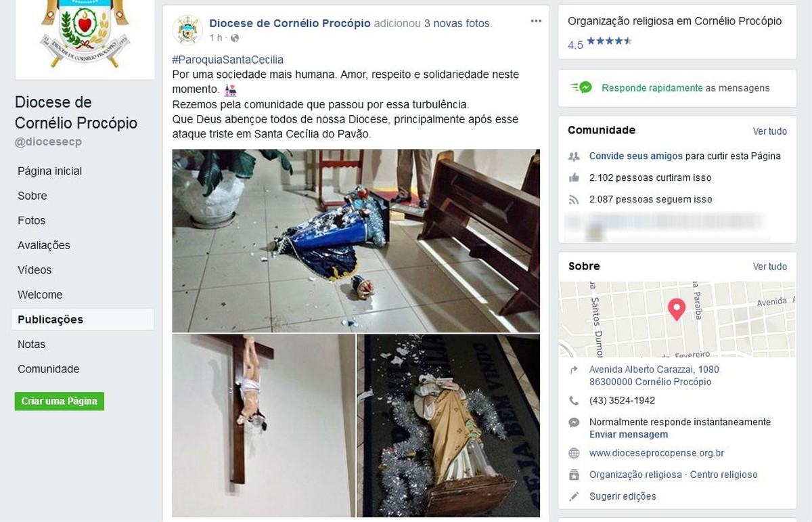Open the broken blue statue photo
The width and height of the screenshot is (812, 522).
[356, 240]
